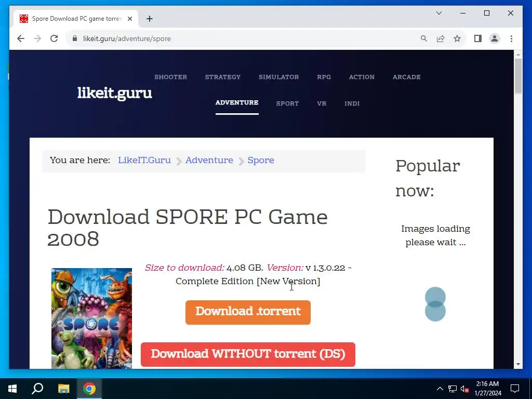This screenshot has width=532, height=399.
Task: Open site info via the lock icon
Action: pos(75,38)
